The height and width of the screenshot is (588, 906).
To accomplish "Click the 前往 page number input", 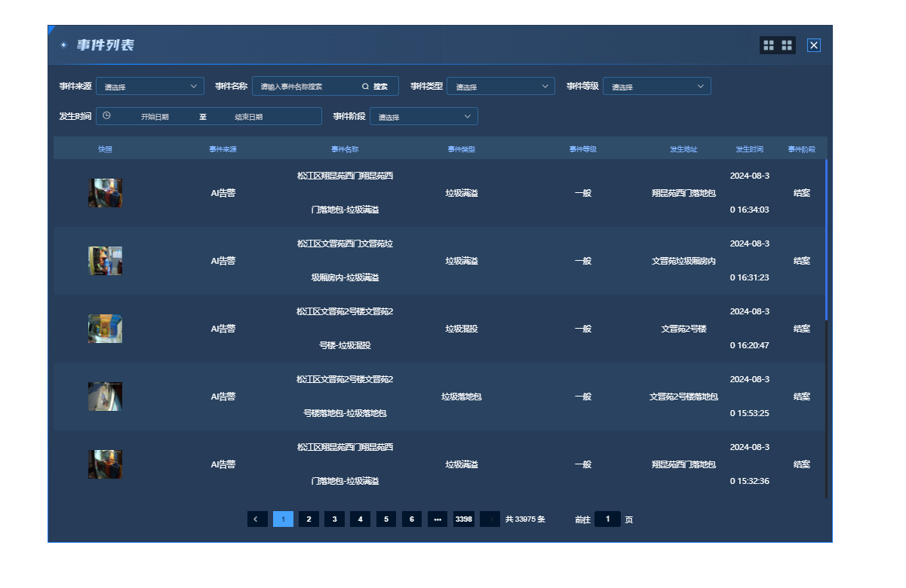I will pos(607,519).
